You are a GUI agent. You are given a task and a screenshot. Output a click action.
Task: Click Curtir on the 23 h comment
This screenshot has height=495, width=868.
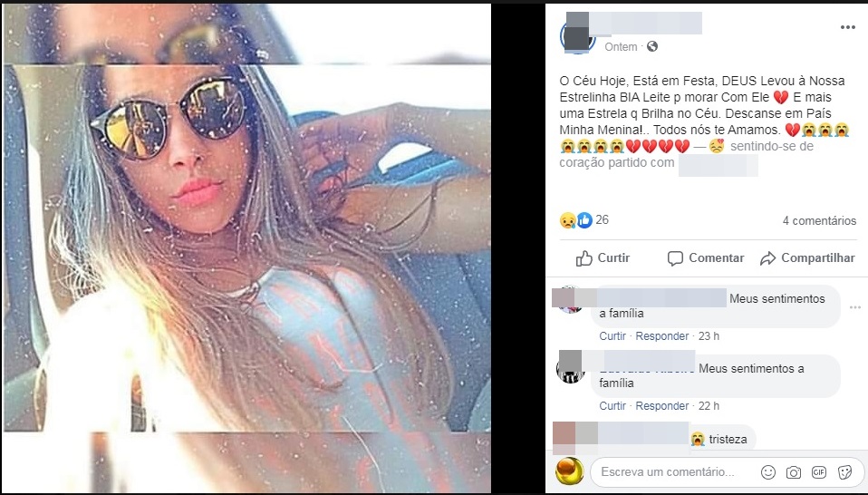click(x=612, y=336)
